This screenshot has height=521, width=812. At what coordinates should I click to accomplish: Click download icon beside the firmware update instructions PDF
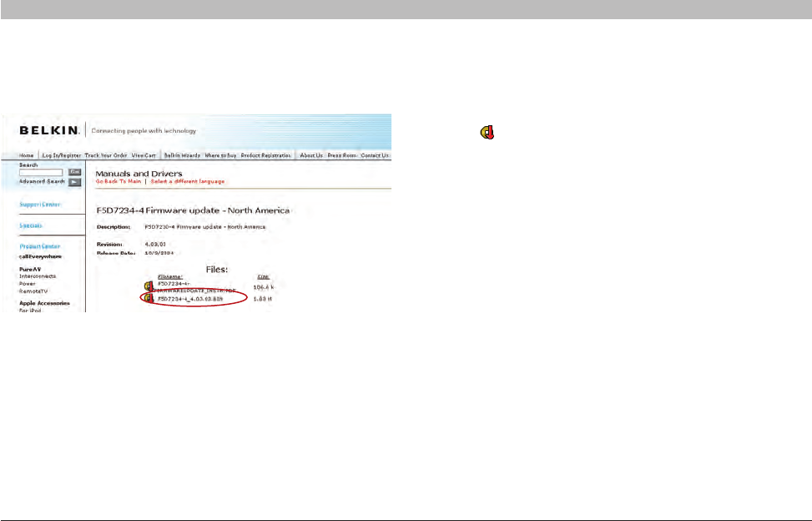tap(149, 286)
